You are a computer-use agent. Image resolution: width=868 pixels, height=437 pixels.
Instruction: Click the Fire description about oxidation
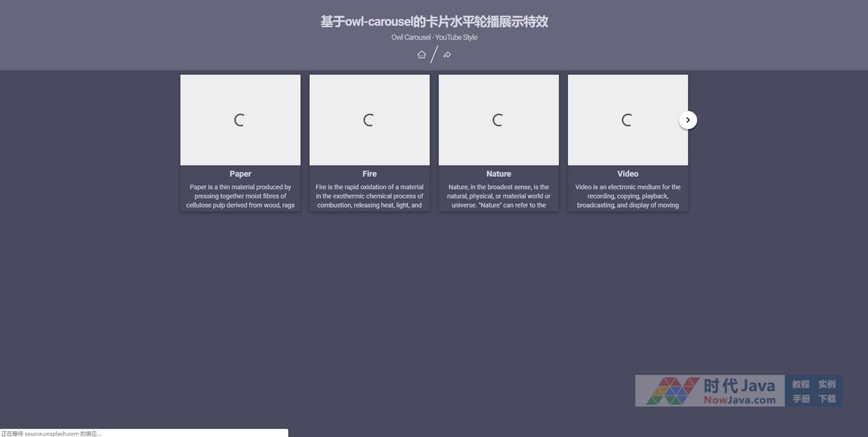pyautogui.click(x=369, y=196)
